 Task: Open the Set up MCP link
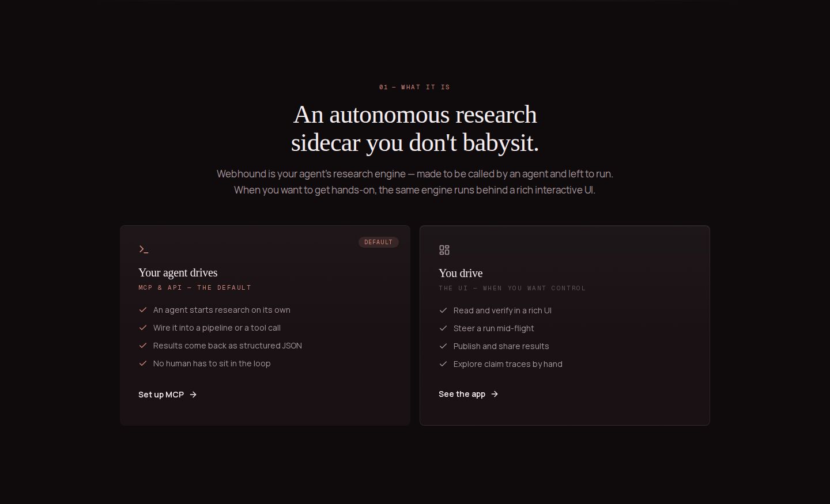[x=168, y=395]
